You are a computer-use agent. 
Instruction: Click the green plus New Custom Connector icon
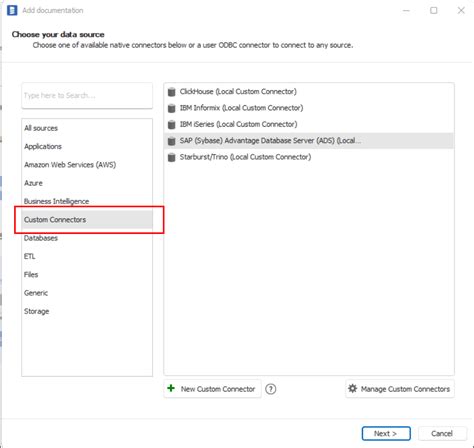click(171, 388)
